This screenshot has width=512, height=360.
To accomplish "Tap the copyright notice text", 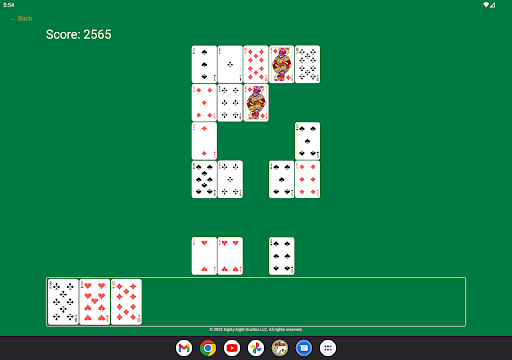I will [x=256, y=329].
